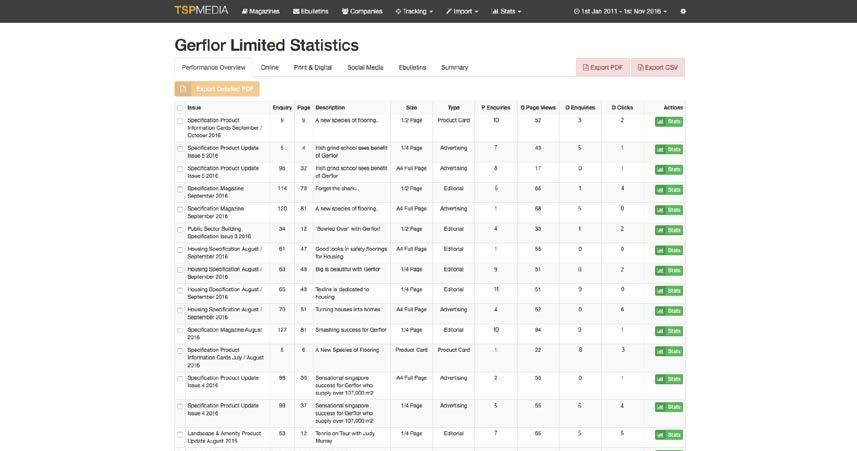Check the 'Big is beautiful with Gerflor' row checkbox

tap(180, 270)
